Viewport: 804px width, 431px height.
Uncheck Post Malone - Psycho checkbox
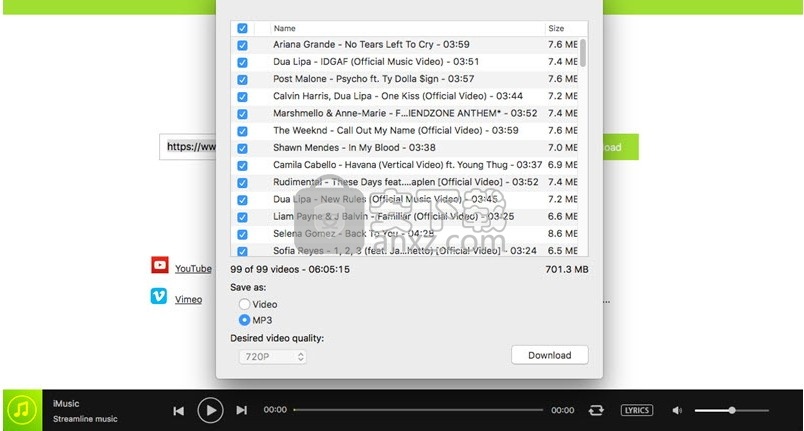[242, 79]
